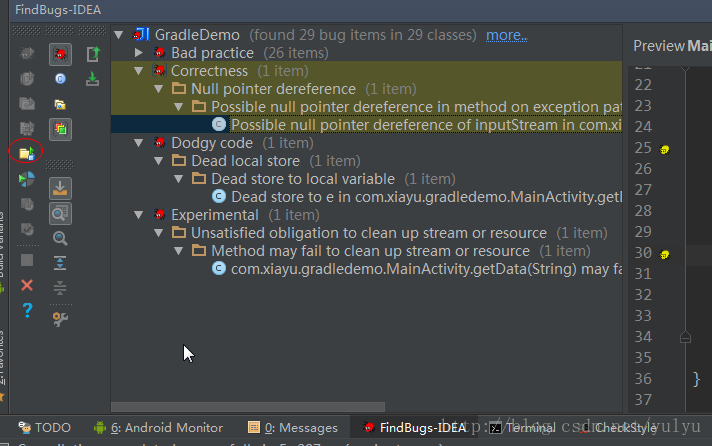The height and width of the screenshot is (446, 712).
Task: Click class icon beside 'Dead store to e' row
Action: click(219, 197)
